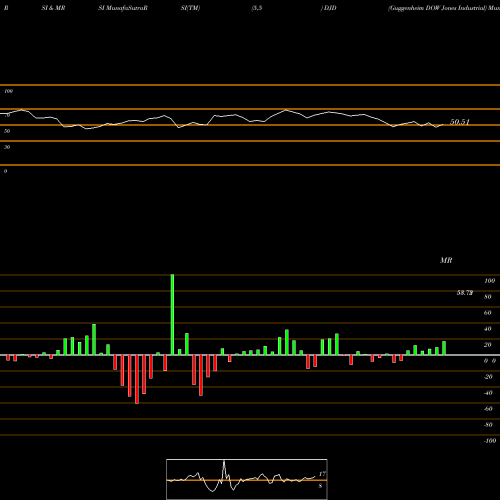Click the 0 label on the RSI axis
This screenshot has width=500, height=500.
tap(5, 171)
